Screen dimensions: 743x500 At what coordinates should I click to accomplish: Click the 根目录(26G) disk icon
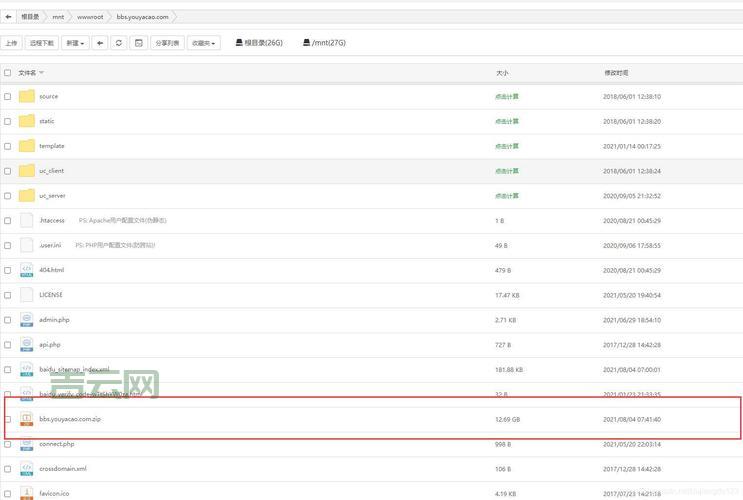pyautogui.click(x=239, y=43)
